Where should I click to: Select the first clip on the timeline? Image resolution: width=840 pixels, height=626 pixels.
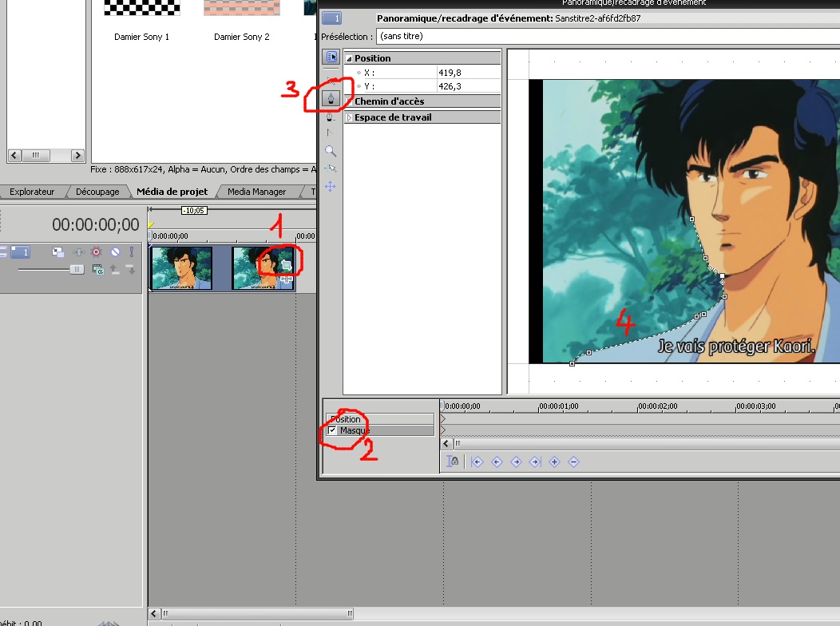[181, 267]
